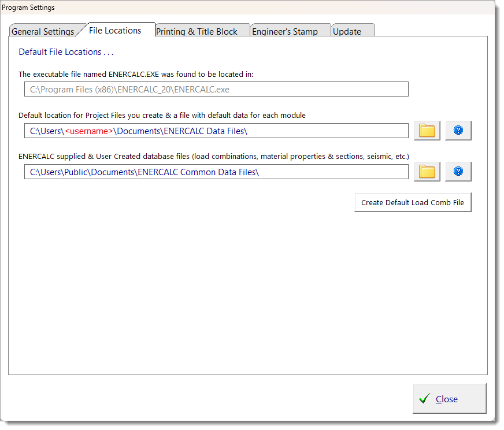The height and width of the screenshot is (430, 504).
Task: Open help for Project Files location
Action: tap(458, 131)
